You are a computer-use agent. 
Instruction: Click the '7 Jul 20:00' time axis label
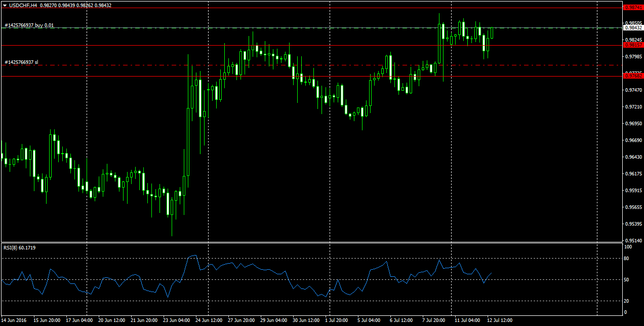pos(435,320)
